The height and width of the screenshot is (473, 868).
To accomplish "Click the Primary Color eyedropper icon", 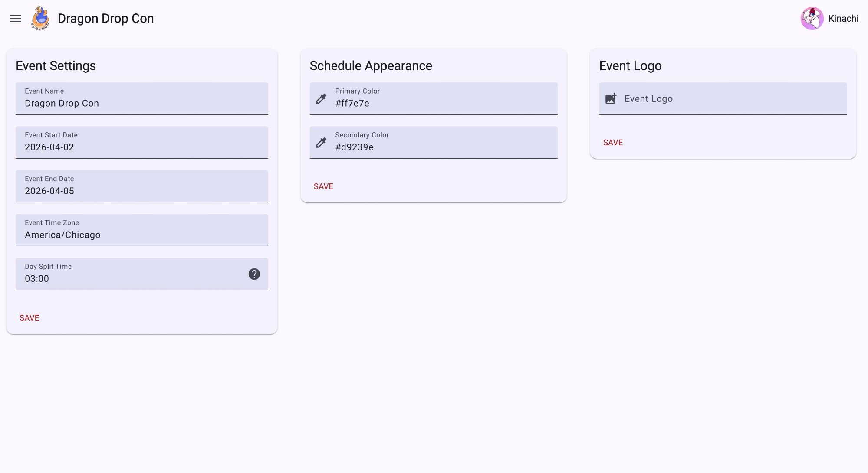I will coord(321,99).
